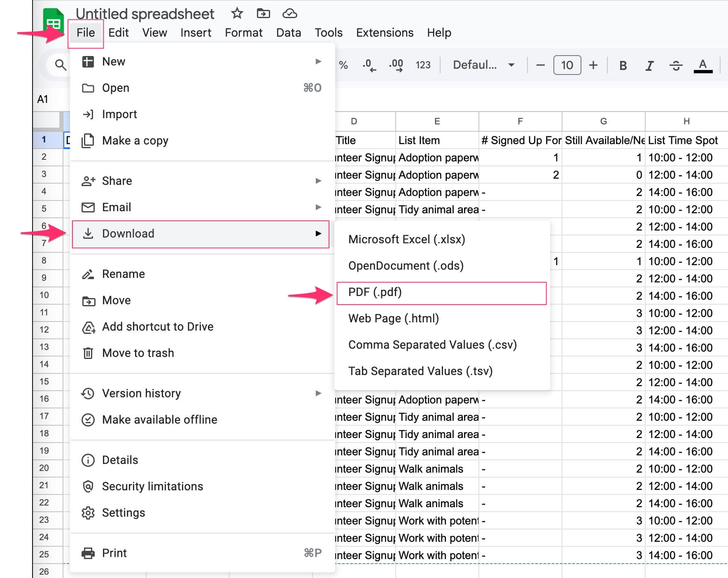Click the 'List Item' header cell

tap(437, 140)
